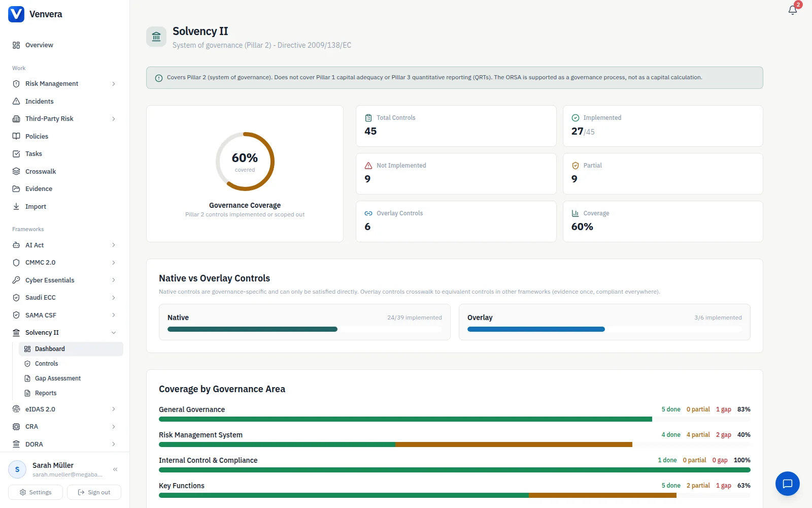Open the chat support widget
This screenshot has height=508, width=812.
pos(788,484)
